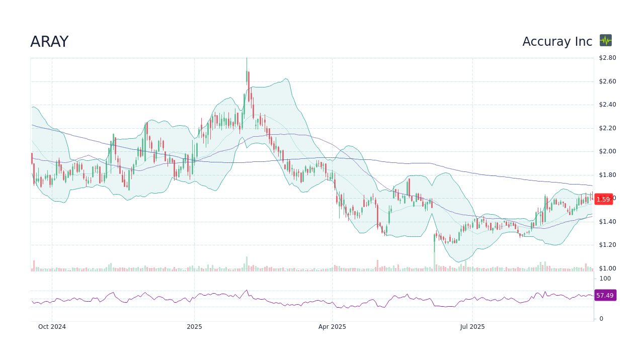Click the $2.00 gridline label

608,151
